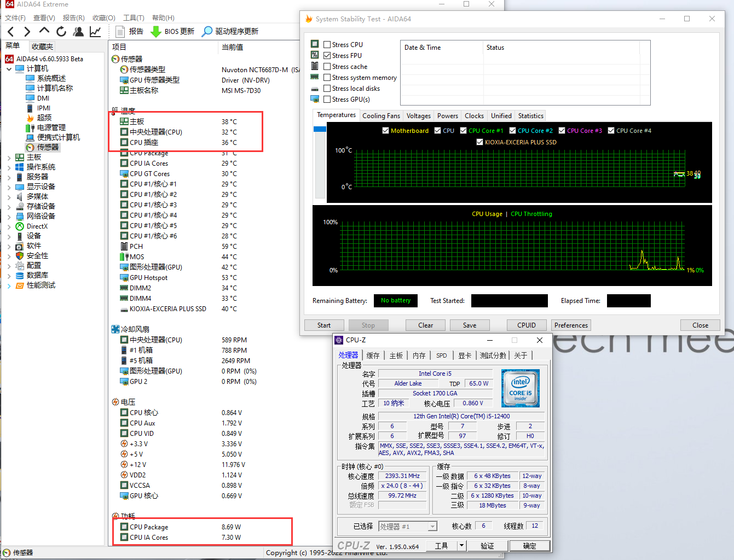
Task: Refresh the AIDA64 sensor readings
Action: tap(61, 31)
